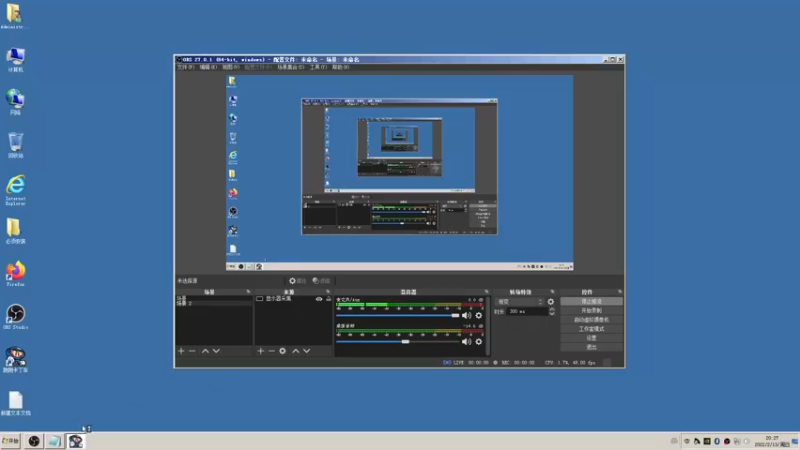Click the Stop Streaming (停止推流) button
Screen dimensions: 800x450
591,302
